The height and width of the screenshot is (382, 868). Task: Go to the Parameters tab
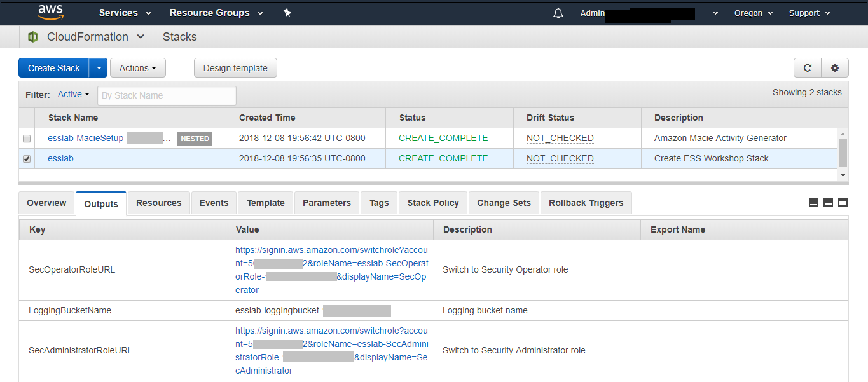tap(327, 203)
